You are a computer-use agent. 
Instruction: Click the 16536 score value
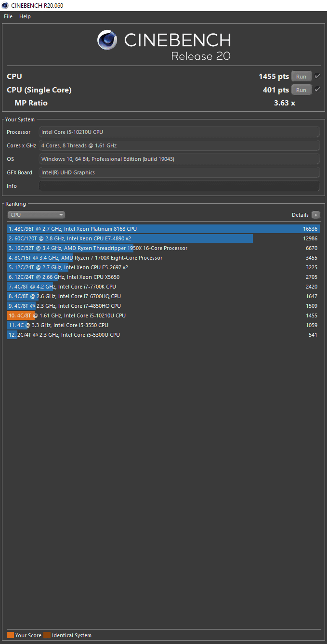[310, 229]
